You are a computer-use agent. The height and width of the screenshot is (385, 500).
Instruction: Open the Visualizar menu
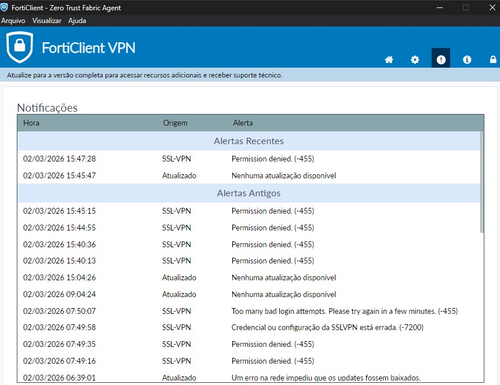47,21
